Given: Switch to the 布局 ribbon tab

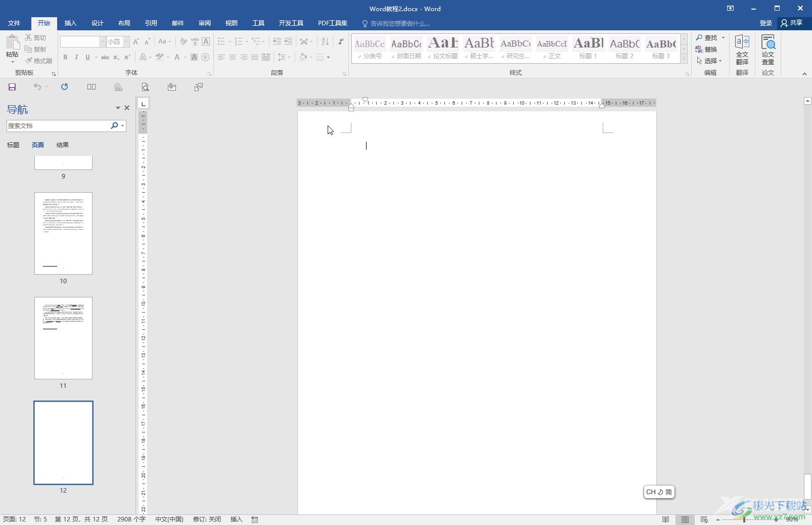Looking at the screenshot, I should [124, 23].
